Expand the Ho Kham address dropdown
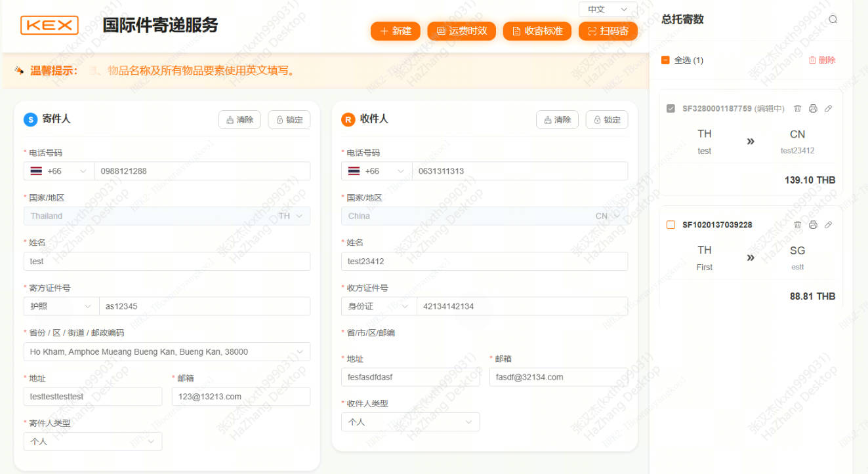Viewport: 868px width, 474px height. pyautogui.click(x=167, y=352)
